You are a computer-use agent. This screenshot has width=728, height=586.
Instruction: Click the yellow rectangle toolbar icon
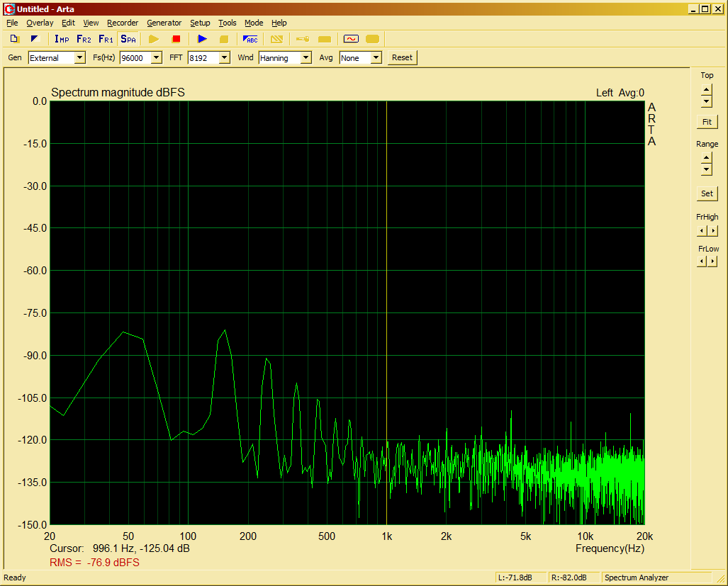(x=325, y=39)
